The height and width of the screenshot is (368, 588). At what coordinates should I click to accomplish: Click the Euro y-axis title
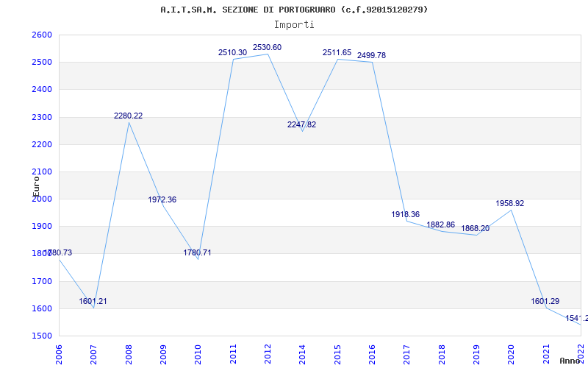click(x=35, y=186)
